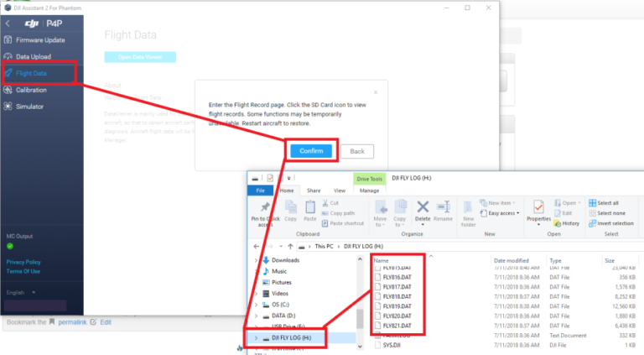Expand OS (C:) tree node

[257, 305]
